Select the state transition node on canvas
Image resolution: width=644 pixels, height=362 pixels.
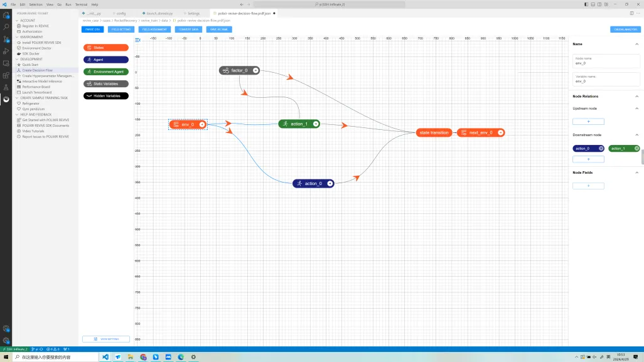tap(434, 132)
